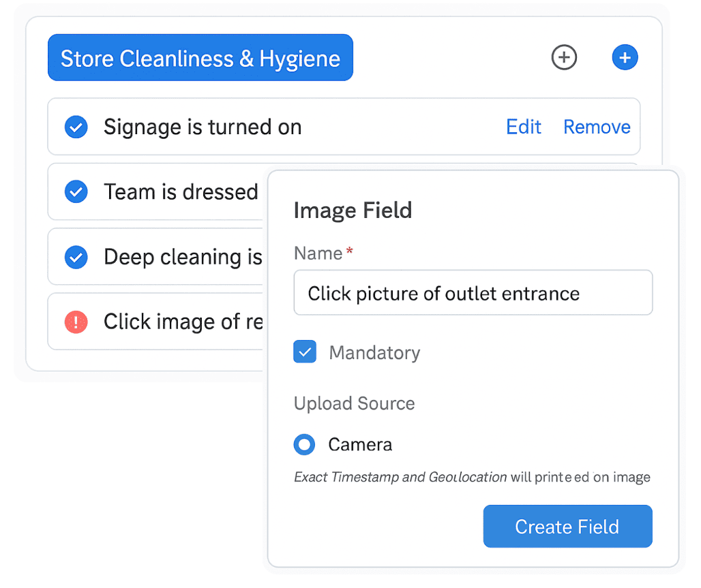This screenshot has width=701, height=588.
Task: Click the Image Field dialog heading
Action: point(353,211)
